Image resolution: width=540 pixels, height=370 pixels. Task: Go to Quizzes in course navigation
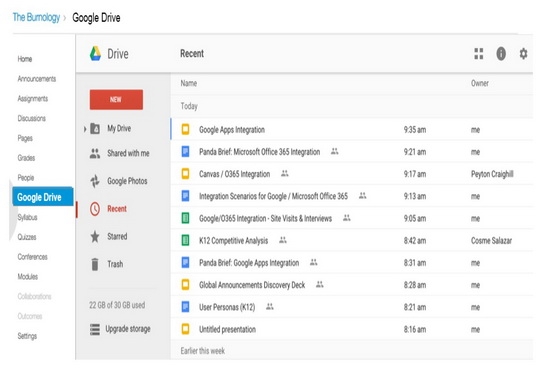[x=27, y=237]
